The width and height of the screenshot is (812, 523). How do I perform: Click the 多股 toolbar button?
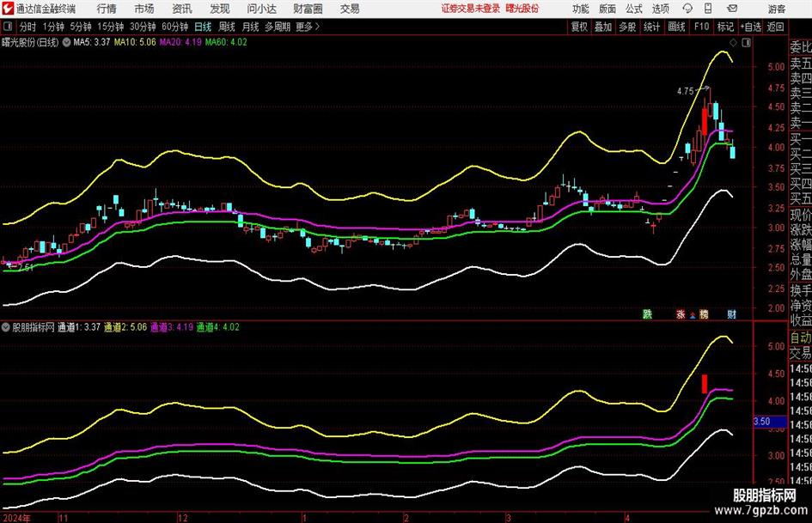click(x=627, y=27)
